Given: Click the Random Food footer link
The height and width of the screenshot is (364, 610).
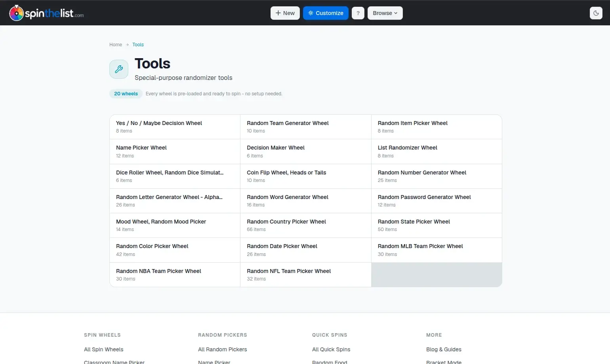Looking at the screenshot, I should click(x=330, y=362).
